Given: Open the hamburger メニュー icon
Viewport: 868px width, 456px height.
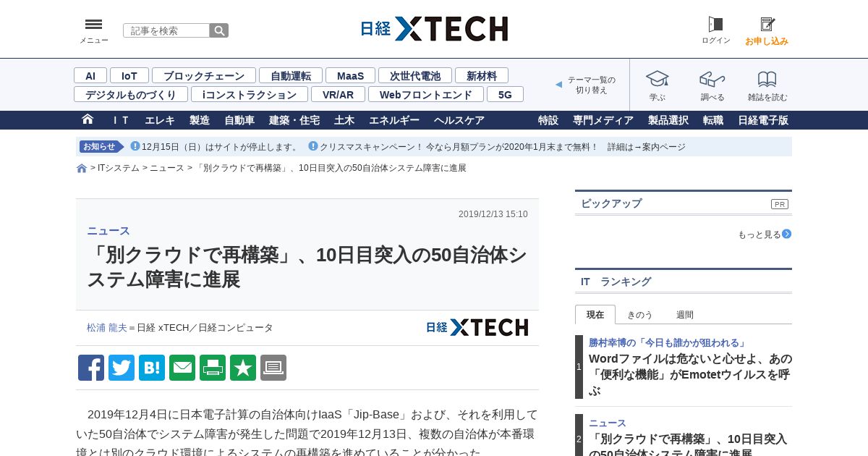Looking at the screenshot, I should pos(93,25).
